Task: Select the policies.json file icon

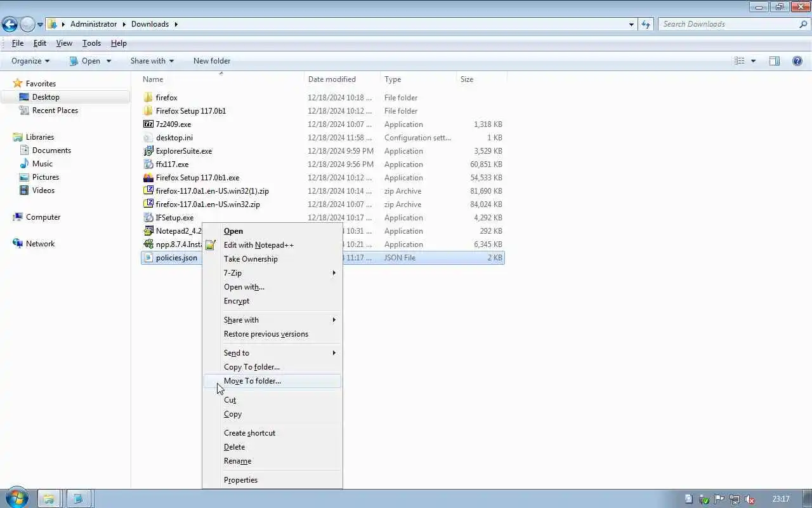Action: [x=148, y=258]
